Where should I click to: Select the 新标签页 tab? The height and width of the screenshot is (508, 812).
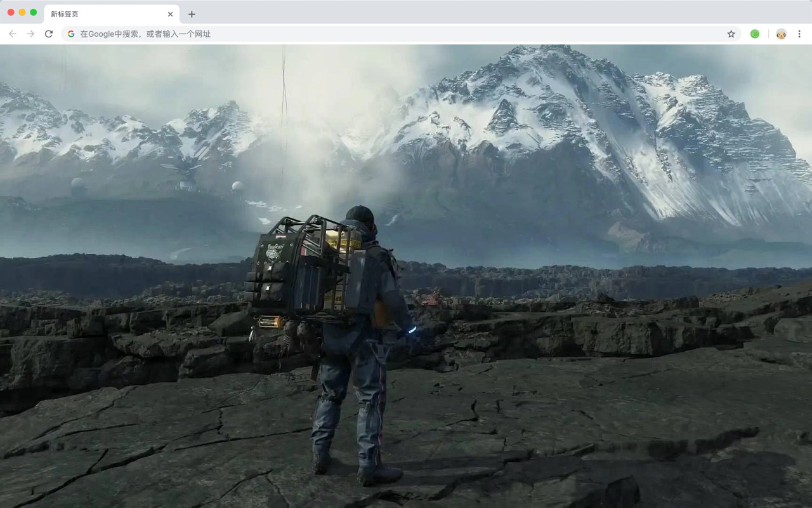pyautogui.click(x=111, y=14)
